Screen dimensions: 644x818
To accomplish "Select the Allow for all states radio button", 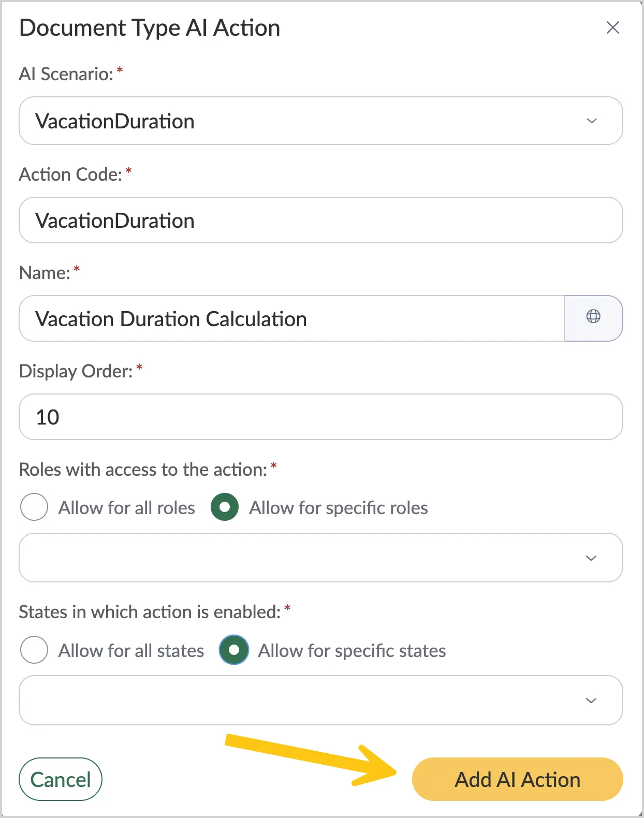I will (x=34, y=650).
